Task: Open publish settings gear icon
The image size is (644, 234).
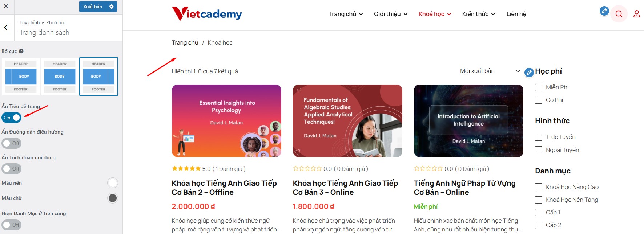Action: (112, 7)
